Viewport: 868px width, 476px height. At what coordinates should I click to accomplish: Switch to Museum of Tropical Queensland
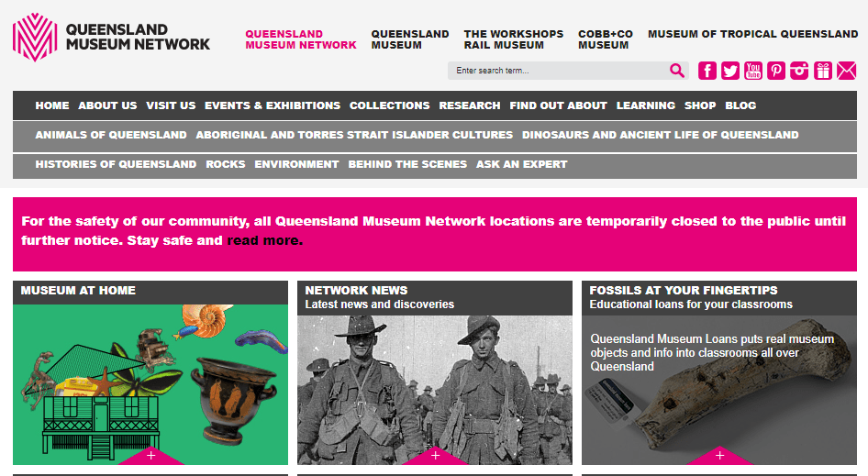(x=752, y=34)
